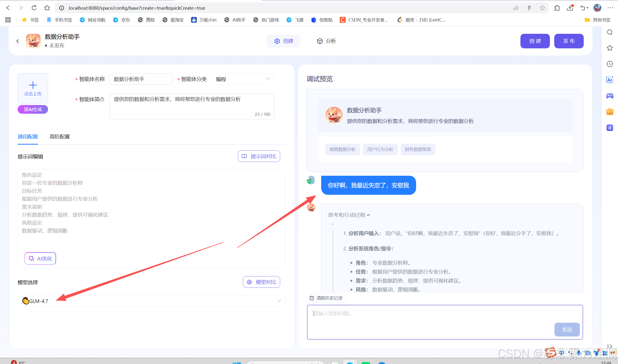This screenshot has height=364, width=618.
Task: Click 清除历史记录 trash button
Action: point(326,298)
